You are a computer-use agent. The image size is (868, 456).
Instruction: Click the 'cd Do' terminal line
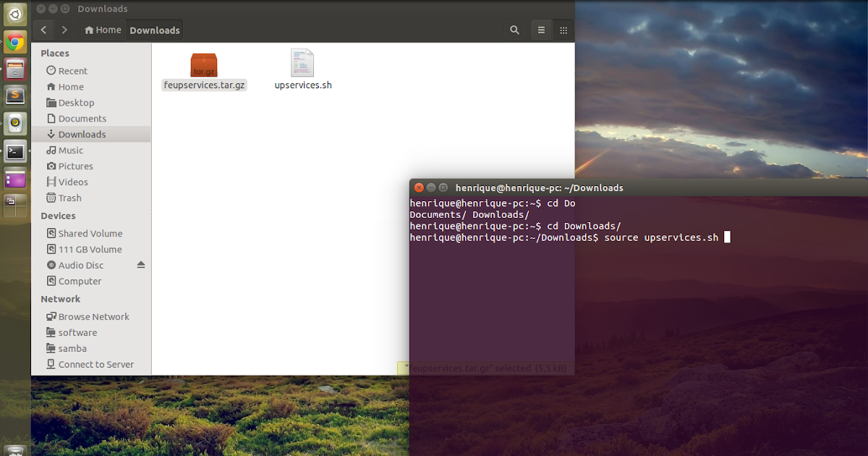[493, 204]
